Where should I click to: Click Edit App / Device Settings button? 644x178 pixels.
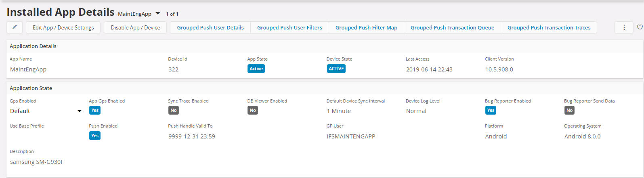pos(63,27)
